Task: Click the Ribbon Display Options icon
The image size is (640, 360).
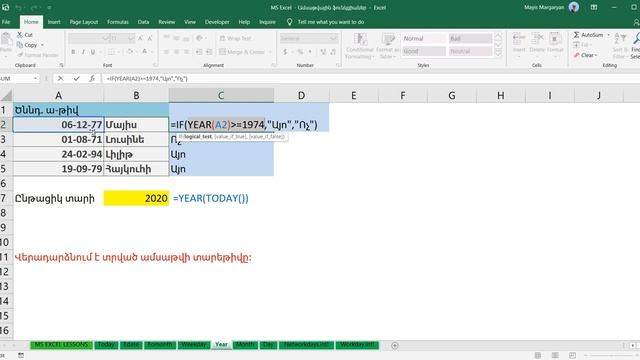Action: click(x=594, y=7)
